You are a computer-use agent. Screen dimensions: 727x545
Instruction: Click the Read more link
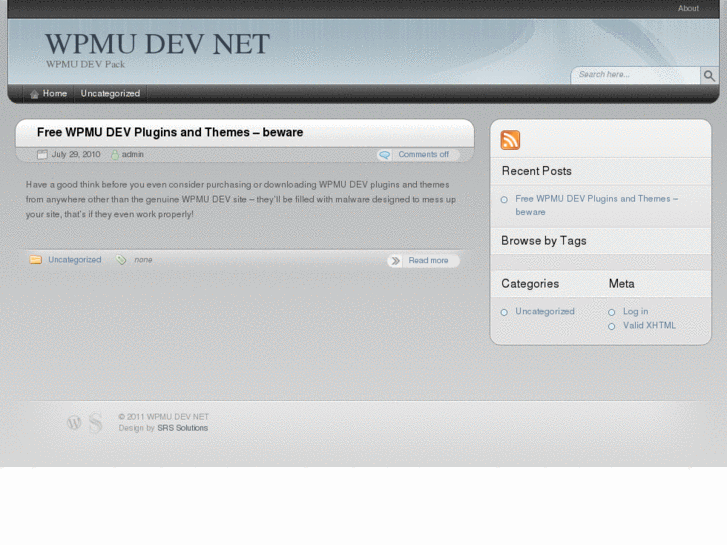tap(428, 261)
